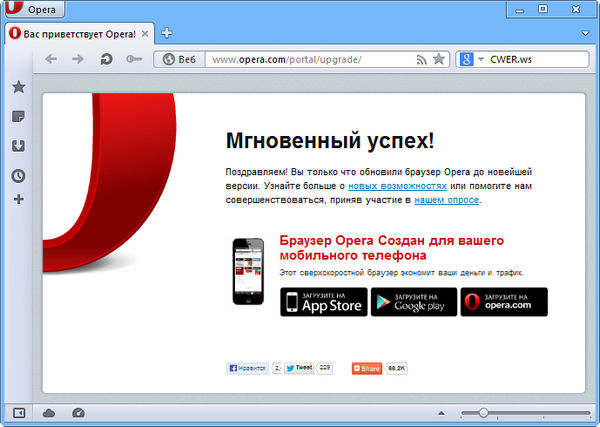Open the Downloads panel in sidebar

[18, 146]
